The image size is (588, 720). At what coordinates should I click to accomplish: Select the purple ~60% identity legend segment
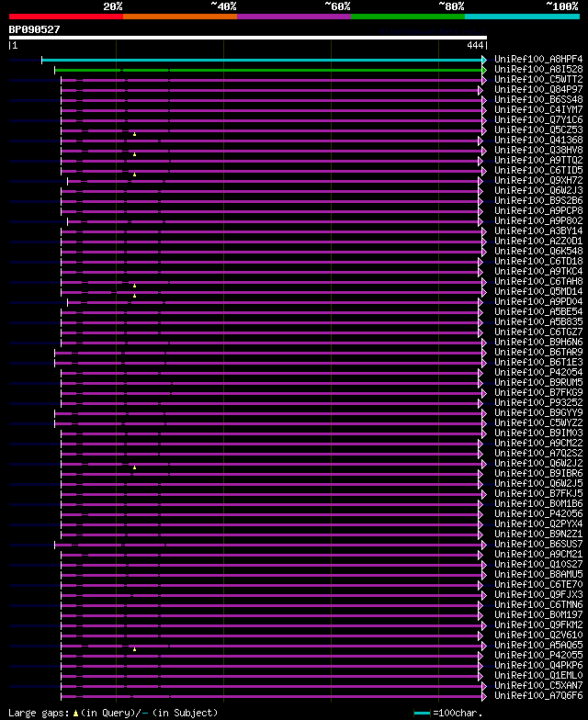pyautogui.click(x=294, y=17)
